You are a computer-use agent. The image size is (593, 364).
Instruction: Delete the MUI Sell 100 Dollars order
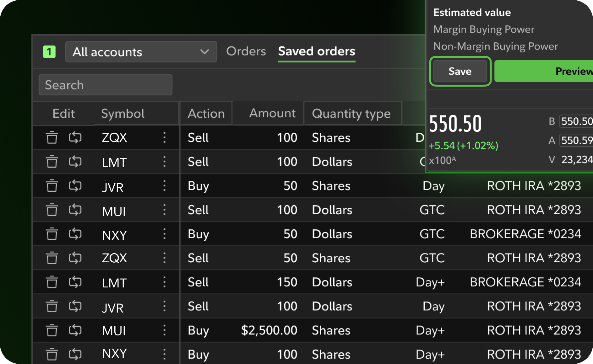(52, 210)
